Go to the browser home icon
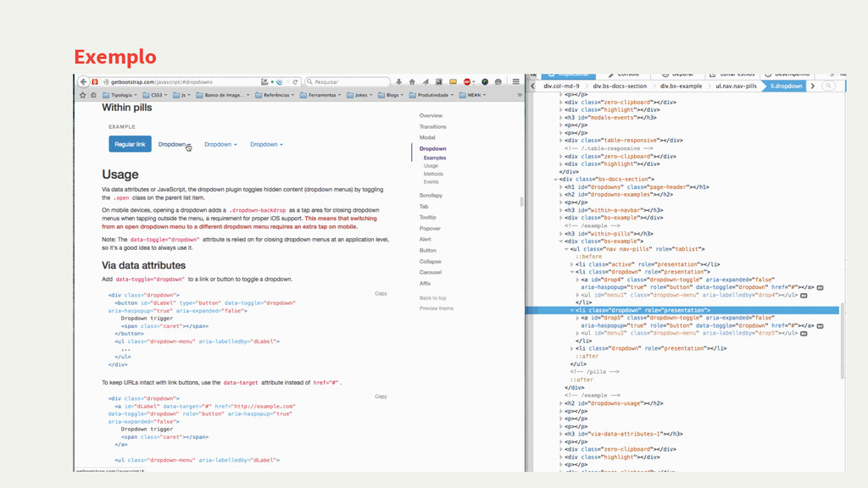Viewport: 868px width, 488px height. [412, 82]
